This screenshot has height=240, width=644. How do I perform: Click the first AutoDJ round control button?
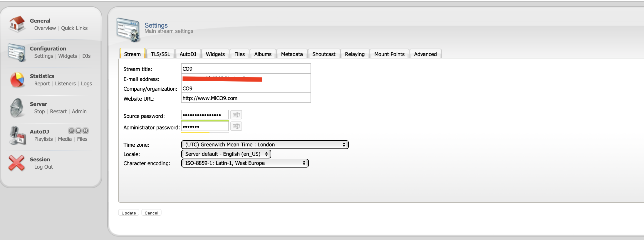71,131
